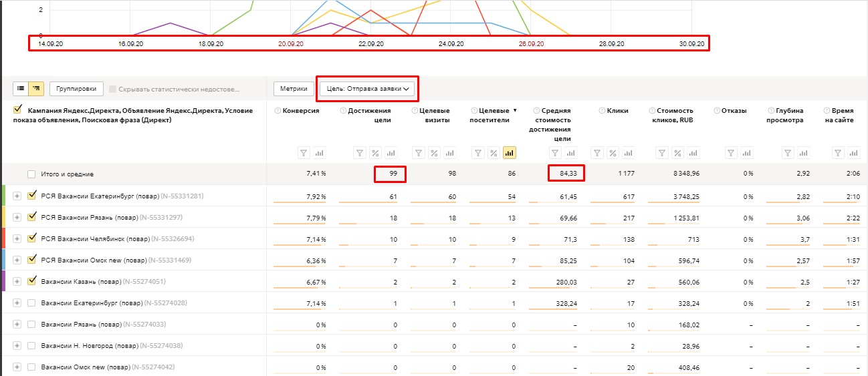This screenshot has height=376, width=868.
Task: Expand the Вакансии Казань (повар) row
Action: [17, 281]
